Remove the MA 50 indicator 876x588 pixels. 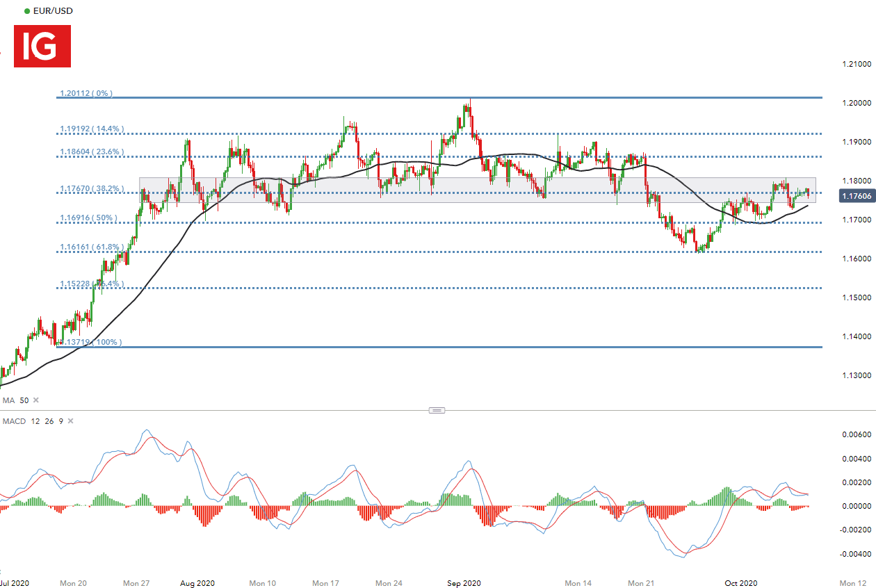pyautogui.click(x=36, y=400)
